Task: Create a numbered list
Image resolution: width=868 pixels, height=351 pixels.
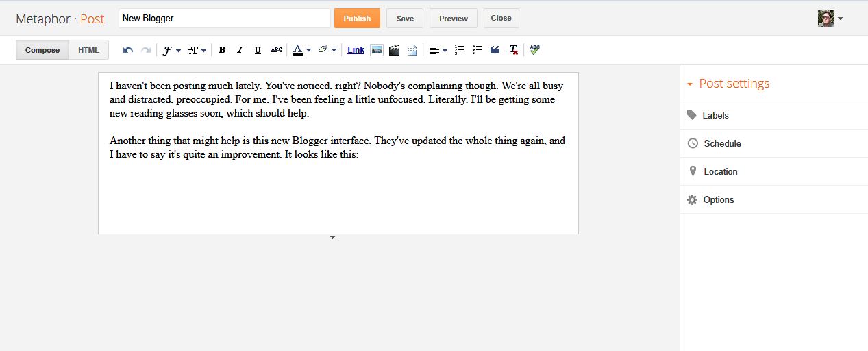Action: click(460, 50)
